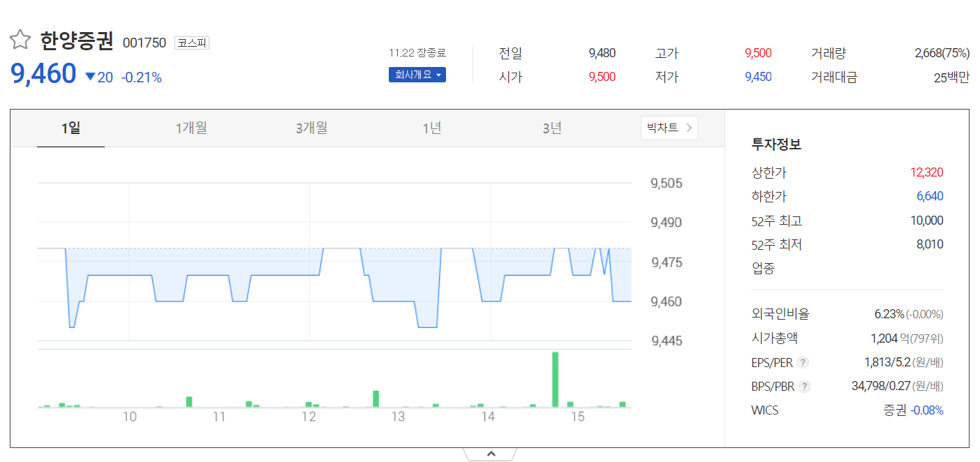The image size is (980, 462).
Task: Click 52주 최고 value 10,000
Action: point(926,221)
